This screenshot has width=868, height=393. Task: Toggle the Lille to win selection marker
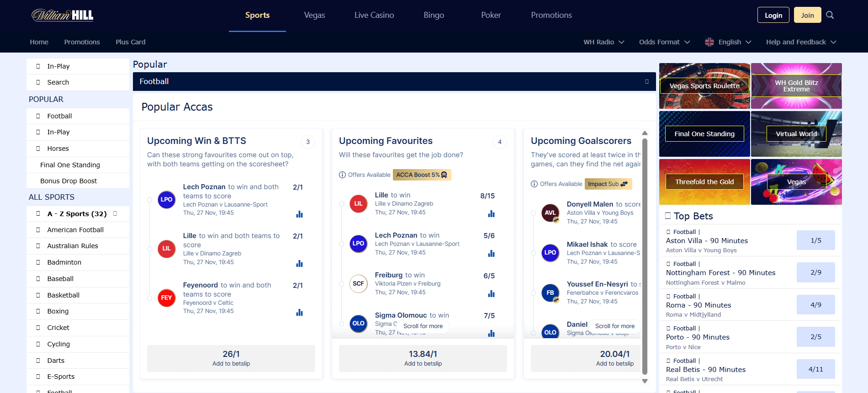point(341,204)
